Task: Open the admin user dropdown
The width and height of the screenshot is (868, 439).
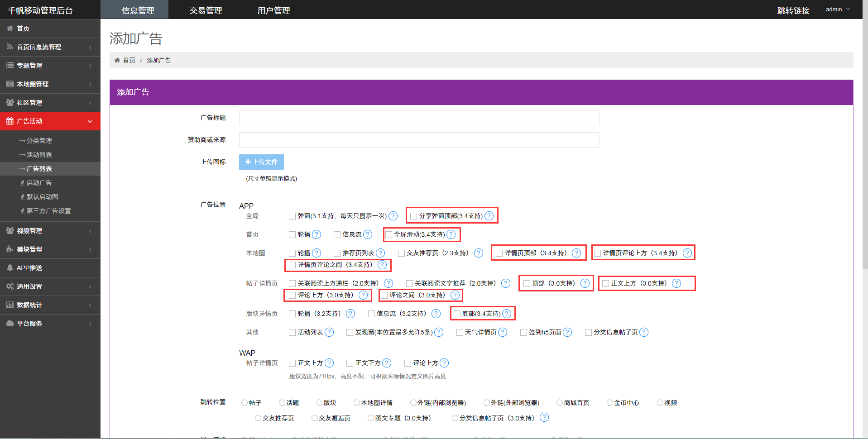Action: coord(838,10)
